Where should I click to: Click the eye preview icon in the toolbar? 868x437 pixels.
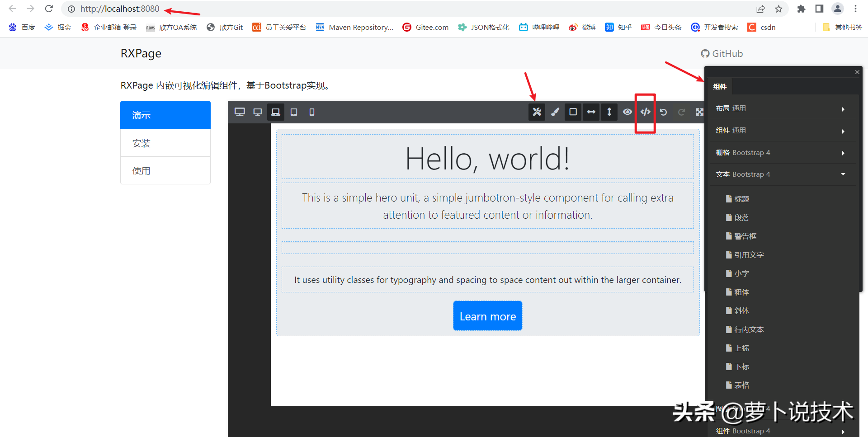pyautogui.click(x=627, y=112)
